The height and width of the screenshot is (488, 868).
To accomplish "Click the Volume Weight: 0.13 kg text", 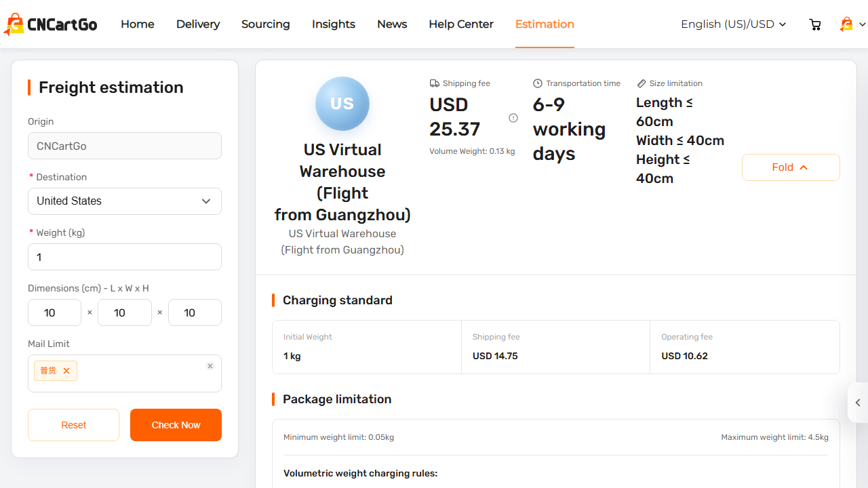I will point(472,151).
